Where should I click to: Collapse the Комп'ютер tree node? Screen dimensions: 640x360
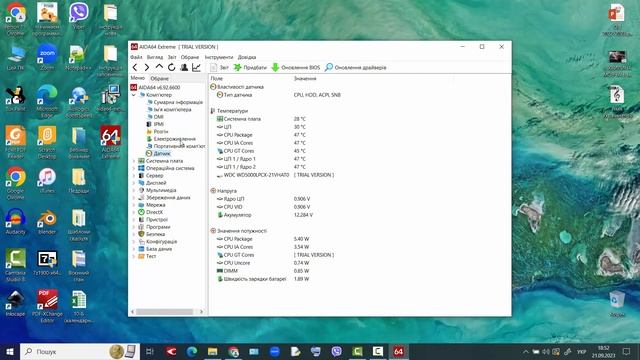click(134, 95)
